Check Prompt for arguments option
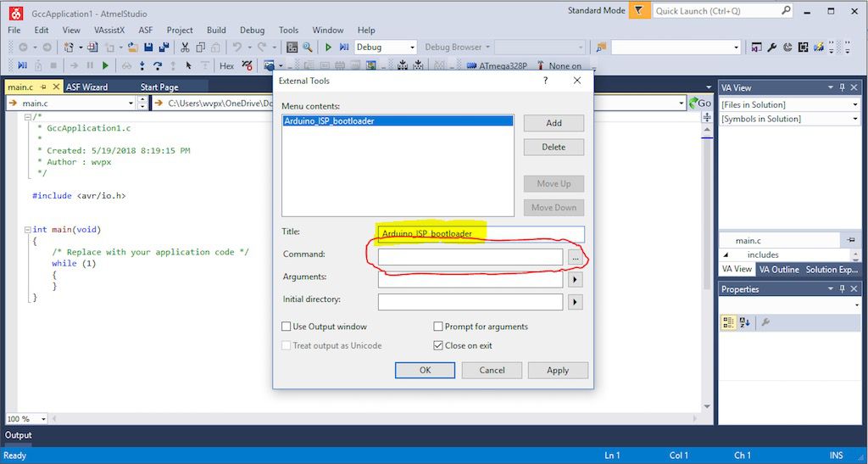The image size is (868, 464). tap(438, 327)
